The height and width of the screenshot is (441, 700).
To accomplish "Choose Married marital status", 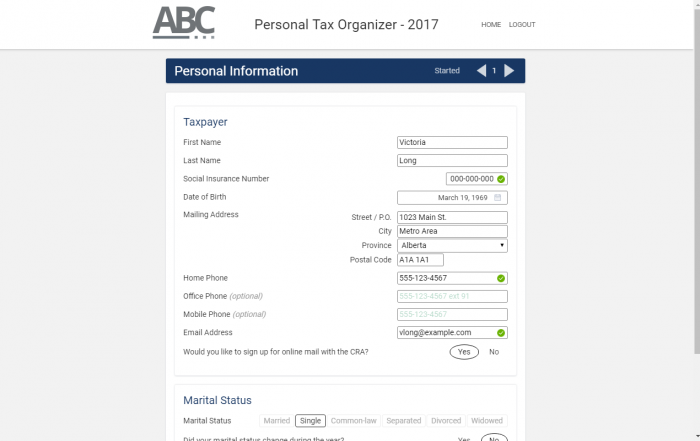I will point(276,421).
